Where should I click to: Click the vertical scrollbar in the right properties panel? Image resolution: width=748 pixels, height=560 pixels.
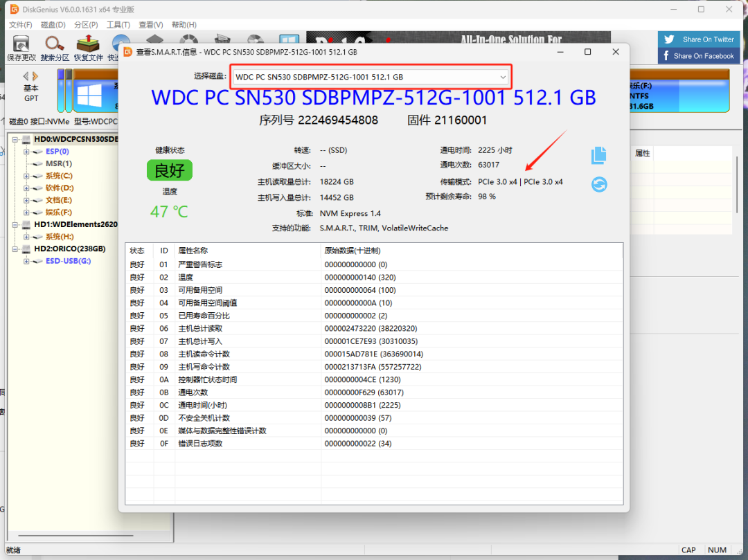(x=737, y=184)
